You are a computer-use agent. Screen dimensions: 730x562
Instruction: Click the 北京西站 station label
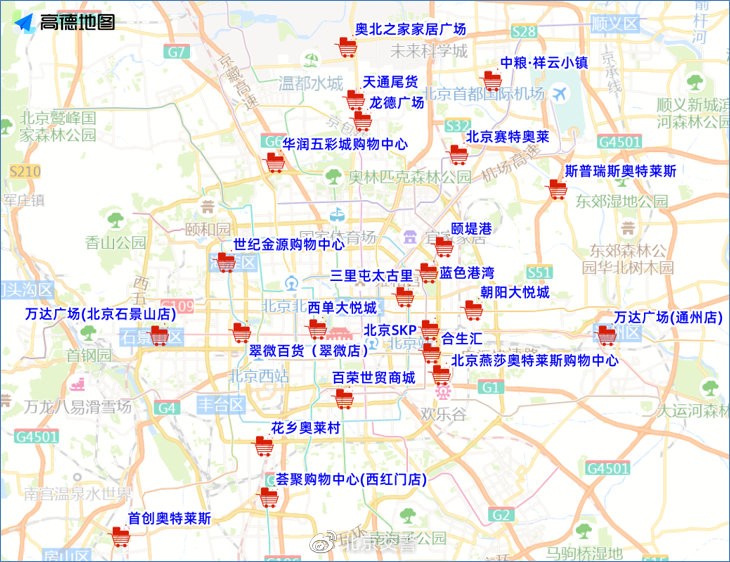coord(259,376)
